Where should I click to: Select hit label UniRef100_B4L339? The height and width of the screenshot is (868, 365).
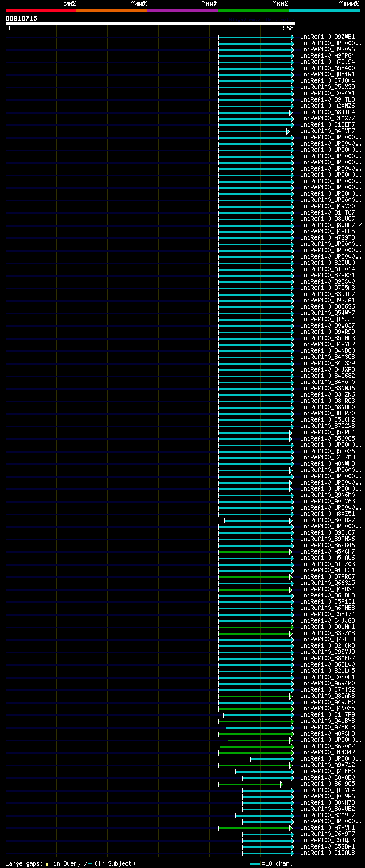coord(328,364)
